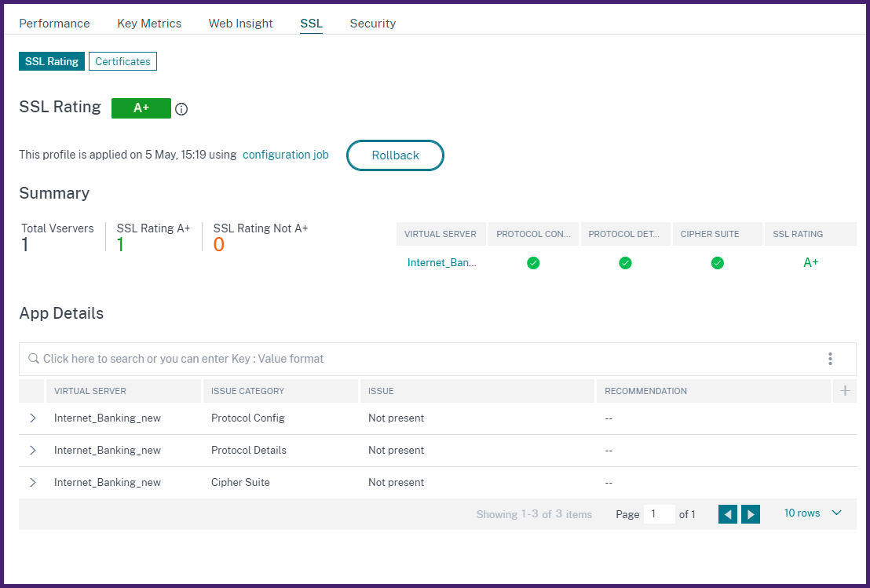
Task: Click the PROTOCOL DET... summary column header
Action: pos(624,234)
